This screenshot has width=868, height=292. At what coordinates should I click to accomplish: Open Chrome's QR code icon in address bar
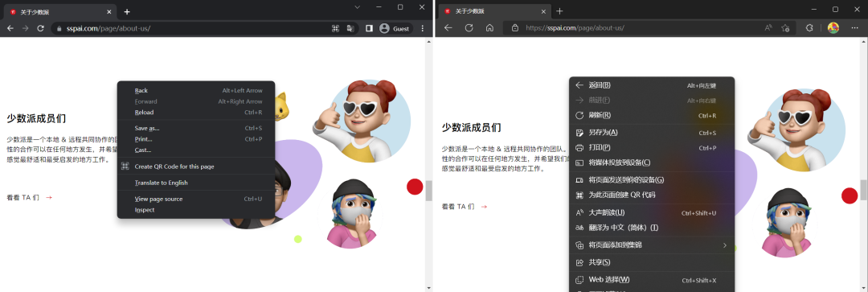335,28
